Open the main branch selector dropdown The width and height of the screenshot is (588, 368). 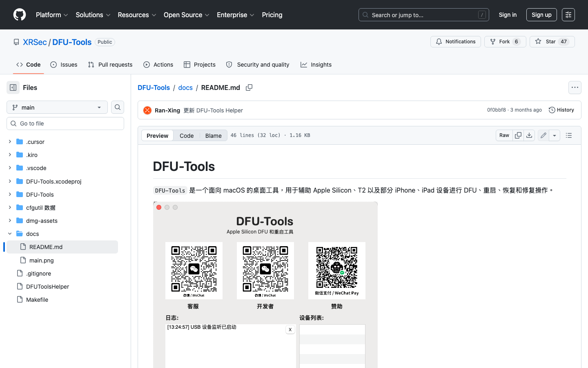pos(57,107)
